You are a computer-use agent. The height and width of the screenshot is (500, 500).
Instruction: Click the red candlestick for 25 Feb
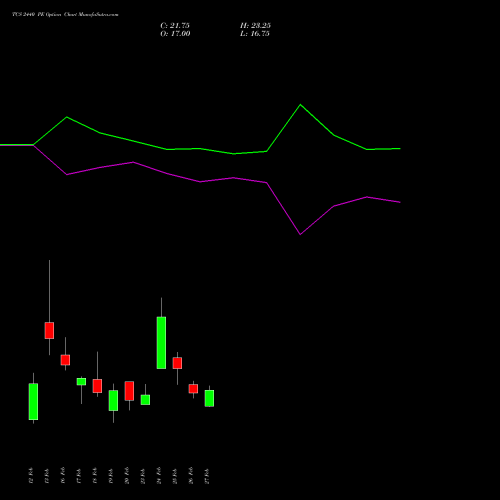pyautogui.click(x=177, y=363)
